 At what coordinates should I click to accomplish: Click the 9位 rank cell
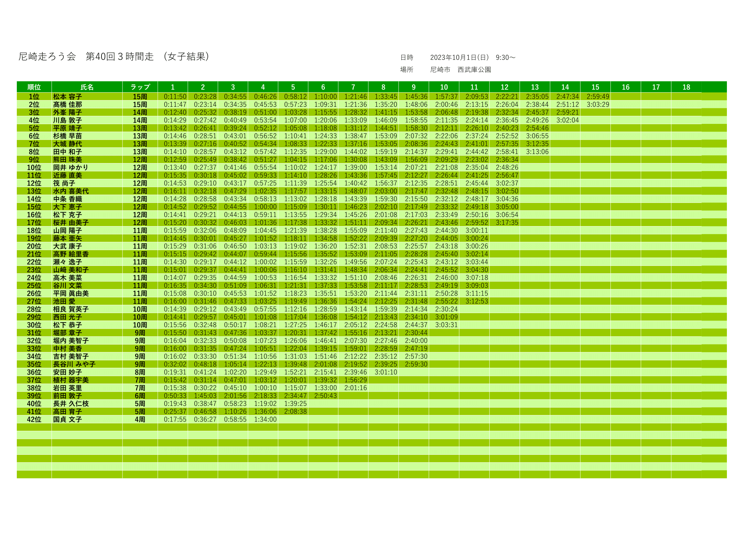[34, 159]
